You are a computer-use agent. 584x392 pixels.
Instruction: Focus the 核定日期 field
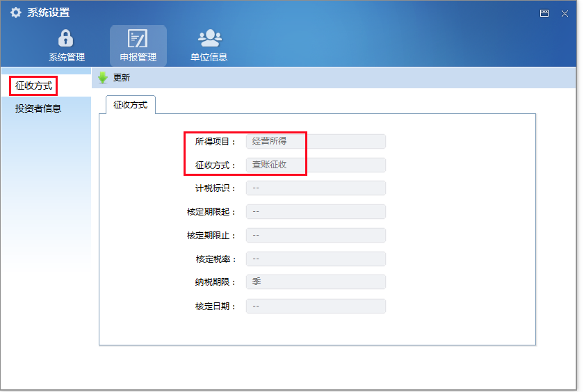315,306
